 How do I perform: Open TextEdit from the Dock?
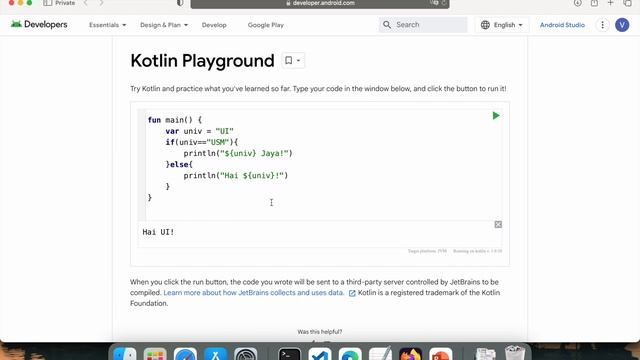(380, 354)
